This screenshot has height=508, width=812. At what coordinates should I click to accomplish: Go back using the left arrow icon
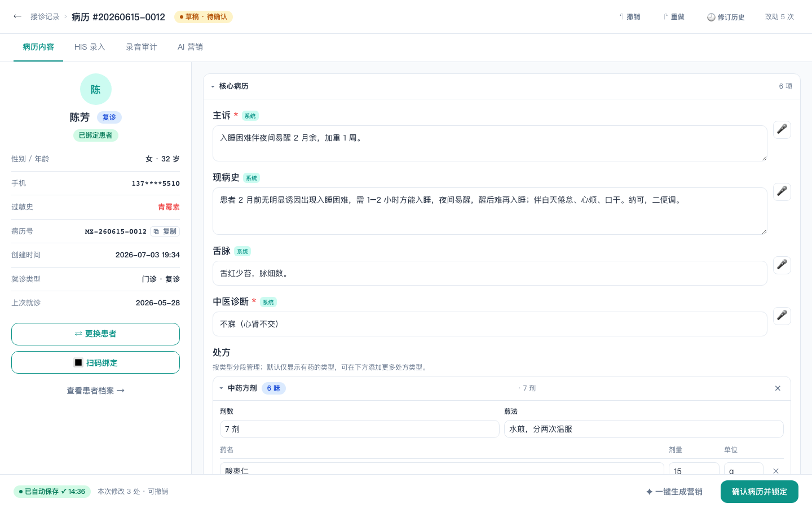pos(17,16)
